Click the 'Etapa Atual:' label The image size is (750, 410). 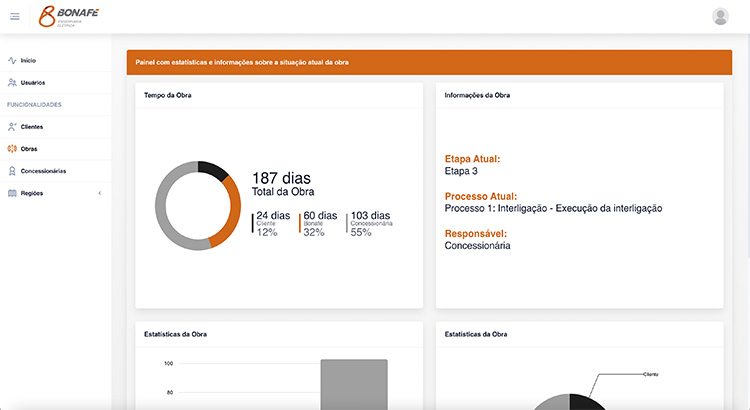(472, 159)
